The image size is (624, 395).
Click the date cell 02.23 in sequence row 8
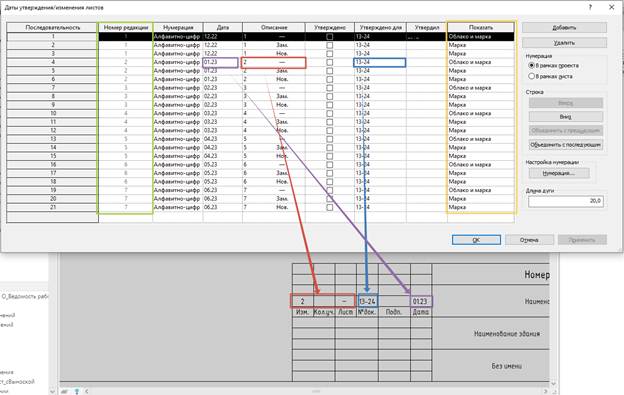pyautogui.click(x=223, y=96)
